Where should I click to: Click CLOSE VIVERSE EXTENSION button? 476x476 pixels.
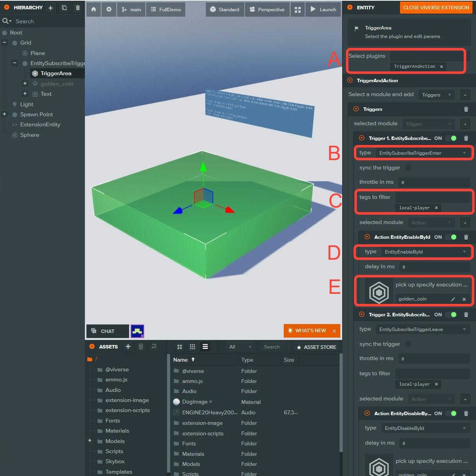(x=436, y=7)
